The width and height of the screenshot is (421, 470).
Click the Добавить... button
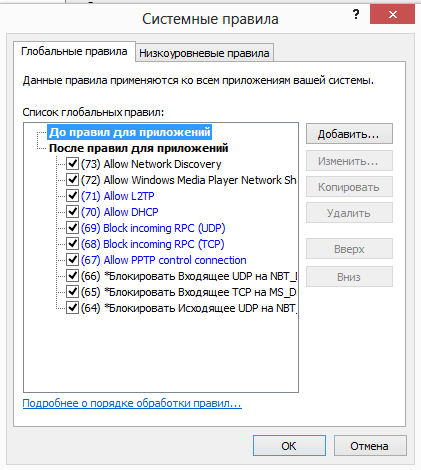tap(349, 134)
